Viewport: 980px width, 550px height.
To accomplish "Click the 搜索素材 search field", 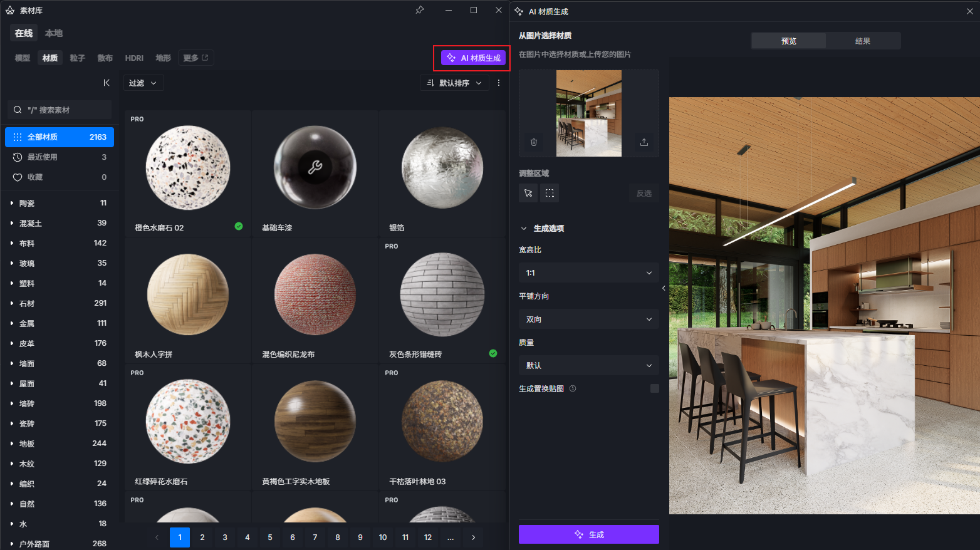I will [x=60, y=110].
